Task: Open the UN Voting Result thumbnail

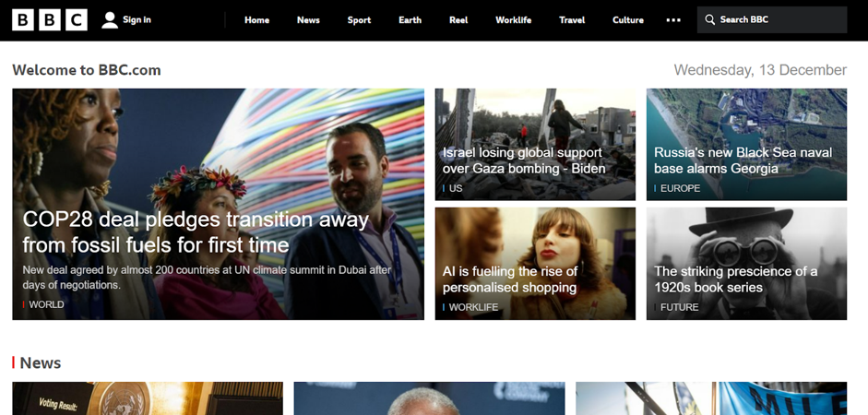Action: click(148, 398)
